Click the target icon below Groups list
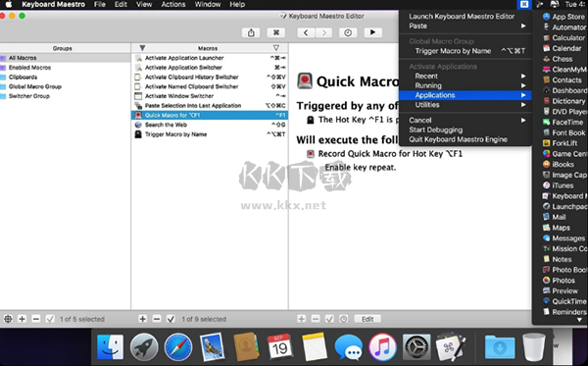This screenshot has height=366, width=588. point(8,319)
